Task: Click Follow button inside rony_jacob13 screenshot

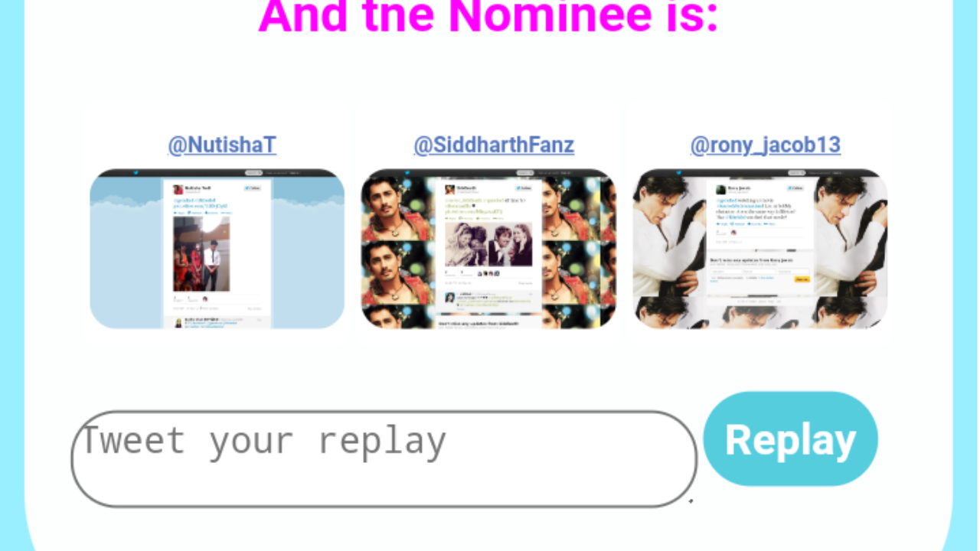Action: (x=795, y=188)
